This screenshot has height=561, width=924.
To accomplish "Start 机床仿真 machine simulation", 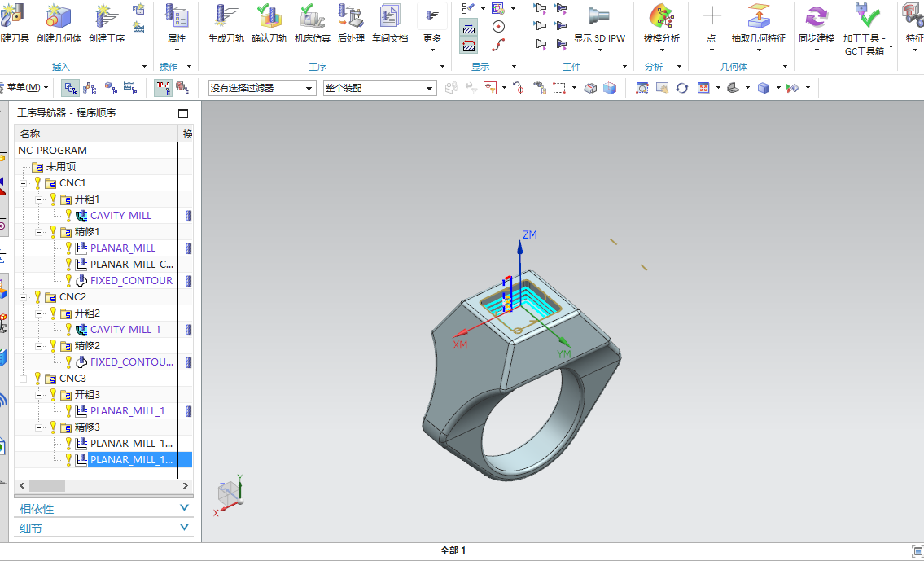I will coord(313,24).
